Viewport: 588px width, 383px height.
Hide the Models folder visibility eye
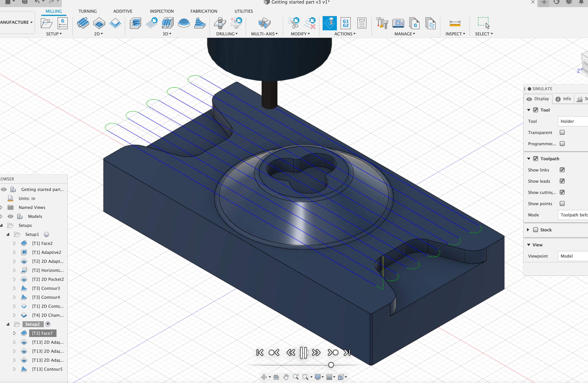tap(10, 216)
